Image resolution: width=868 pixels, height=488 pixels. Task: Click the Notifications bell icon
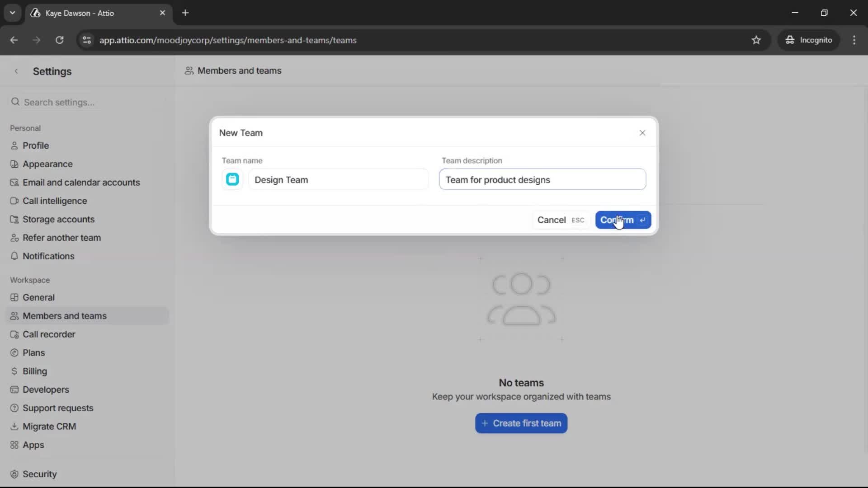[x=14, y=256]
